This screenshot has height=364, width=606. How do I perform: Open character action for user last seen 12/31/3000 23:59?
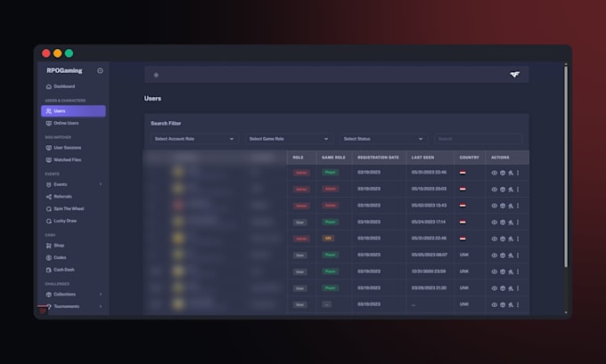(511, 272)
